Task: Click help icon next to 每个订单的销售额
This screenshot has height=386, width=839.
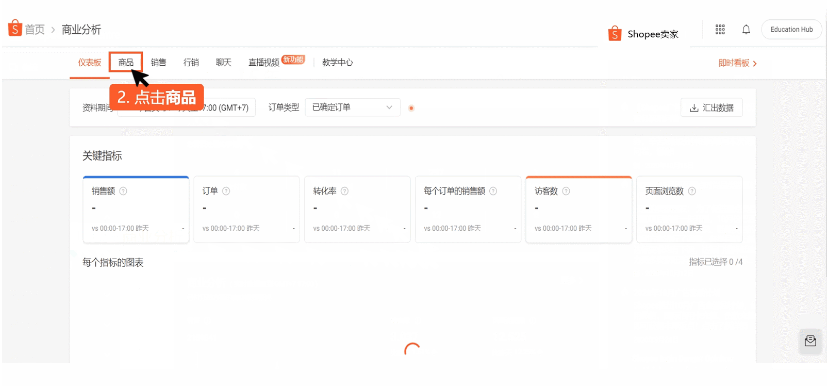Action: click(x=493, y=191)
